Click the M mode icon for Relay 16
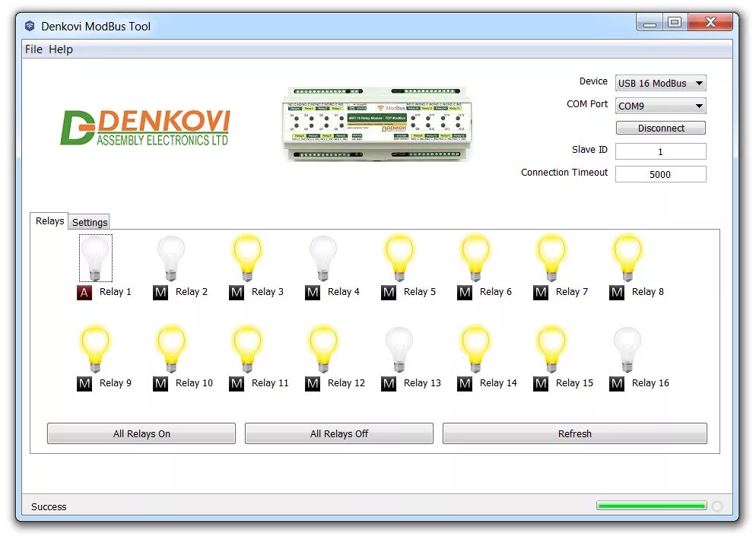This screenshot has width=756, height=552. click(617, 384)
